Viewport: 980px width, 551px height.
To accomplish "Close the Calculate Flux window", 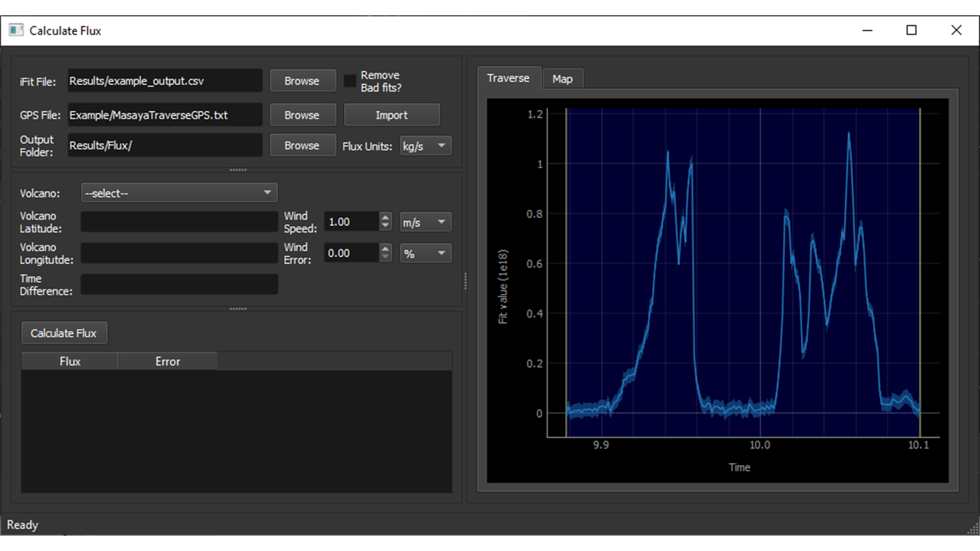I will click(x=956, y=31).
